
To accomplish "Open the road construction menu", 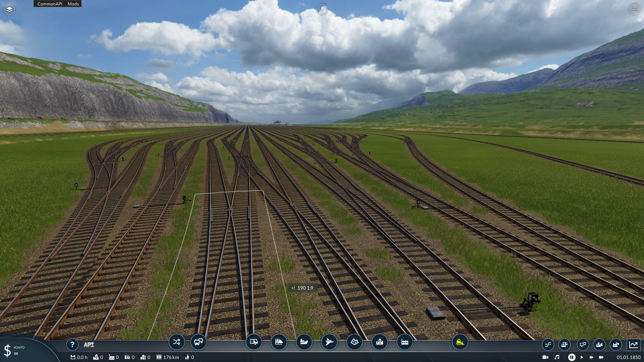I will point(254,342).
